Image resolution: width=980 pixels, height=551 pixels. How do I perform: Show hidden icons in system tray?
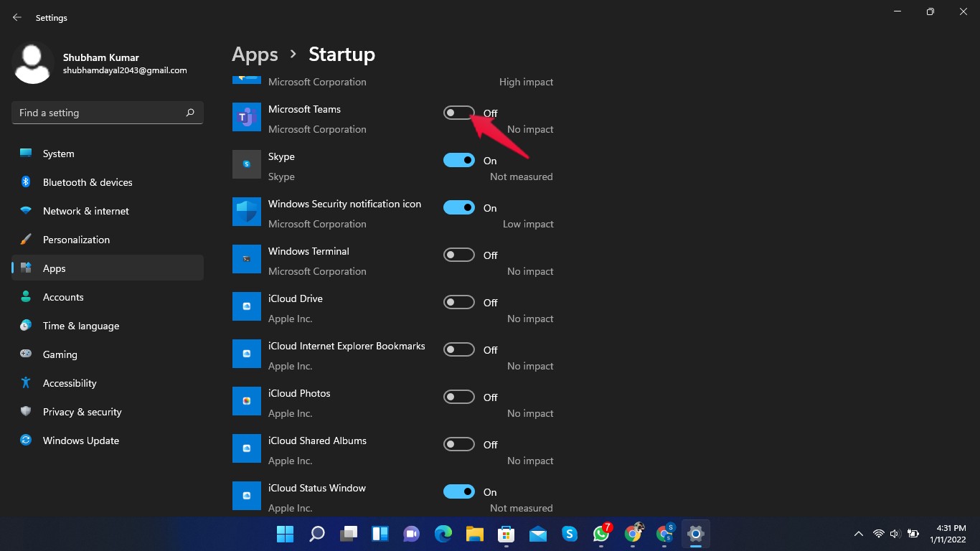(858, 534)
